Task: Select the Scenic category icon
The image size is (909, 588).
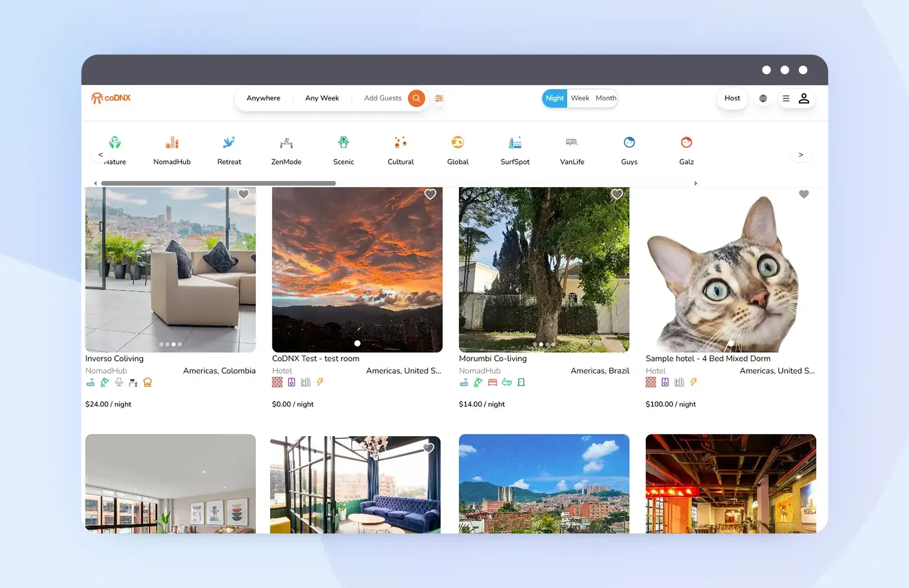Action: 343,142
